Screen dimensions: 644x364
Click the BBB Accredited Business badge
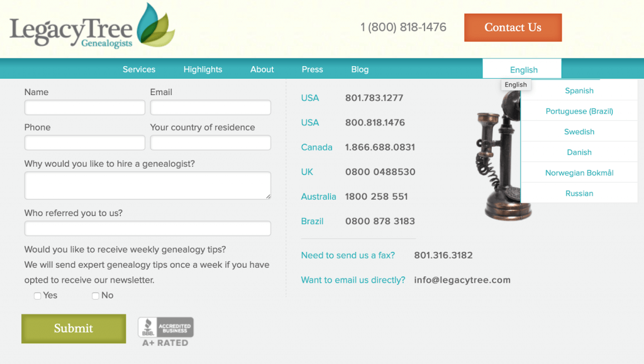pos(166,331)
